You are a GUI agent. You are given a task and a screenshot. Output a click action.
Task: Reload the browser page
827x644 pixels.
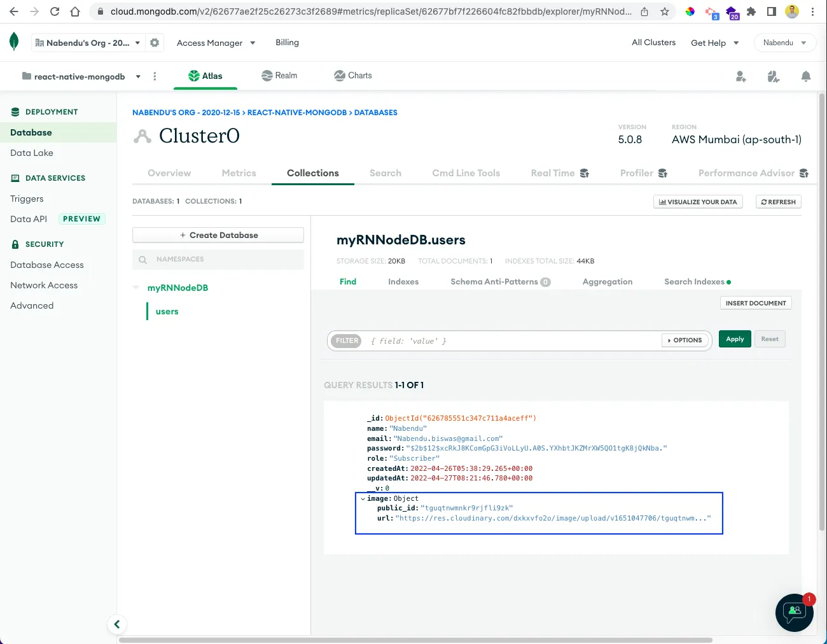coord(55,11)
